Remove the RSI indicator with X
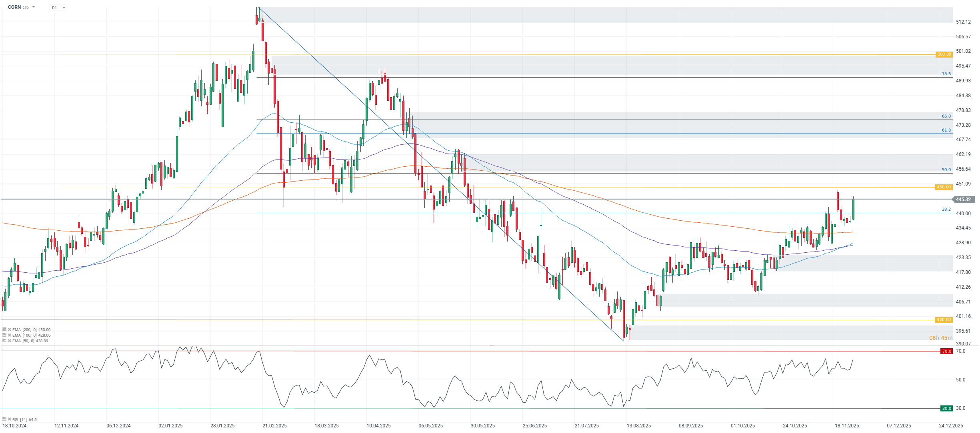Screen dimensions: 980x433 click(9, 419)
